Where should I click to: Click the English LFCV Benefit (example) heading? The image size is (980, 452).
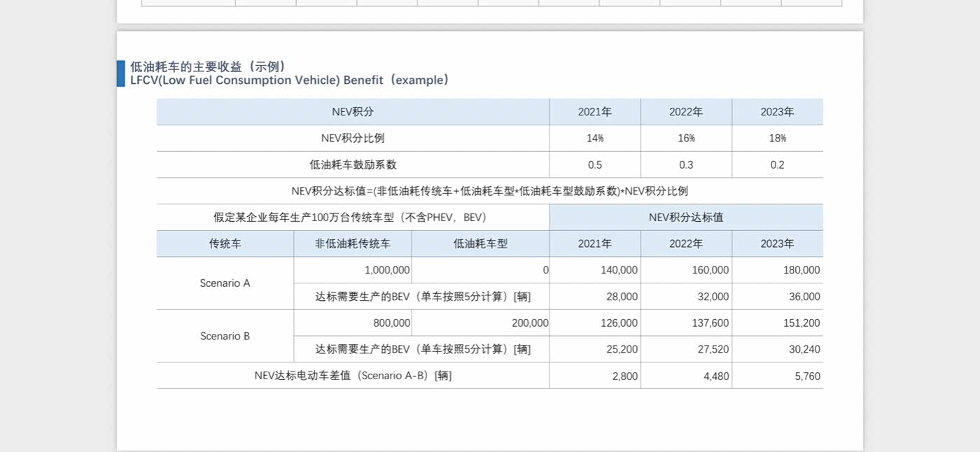coord(289,80)
